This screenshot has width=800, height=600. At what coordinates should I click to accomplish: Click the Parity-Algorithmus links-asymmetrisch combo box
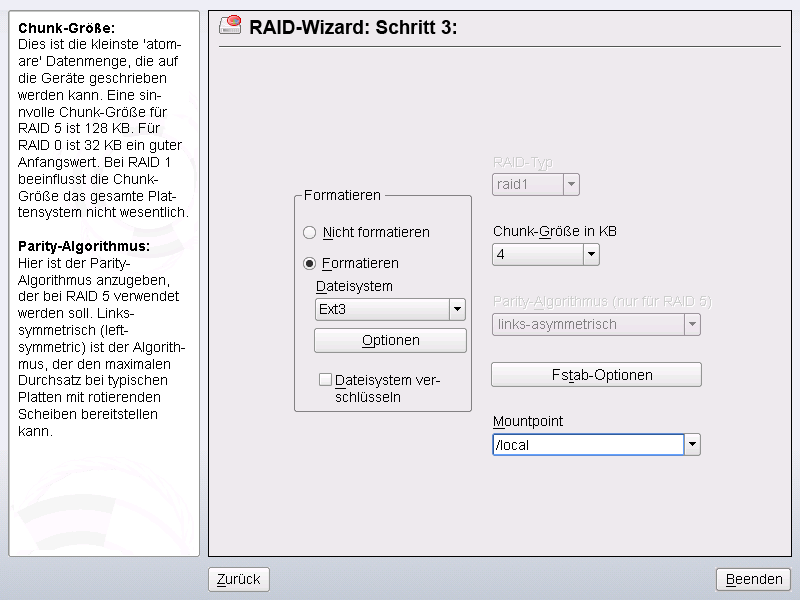(596, 324)
